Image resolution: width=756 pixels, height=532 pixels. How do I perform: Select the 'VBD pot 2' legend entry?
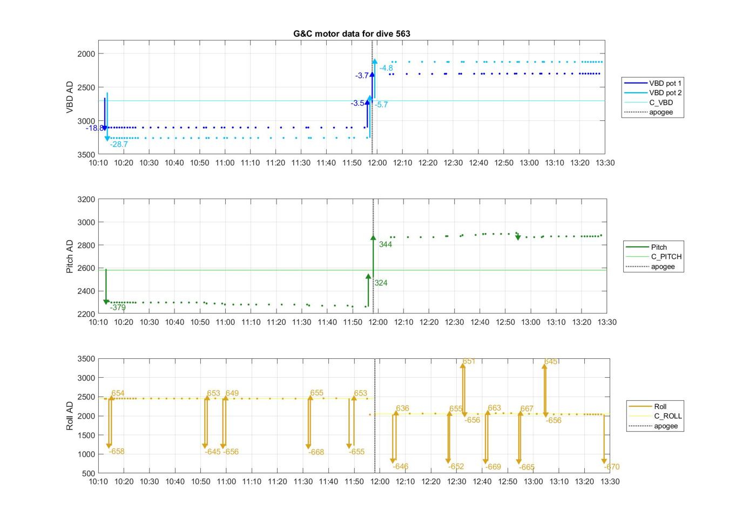[x=652, y=93]
